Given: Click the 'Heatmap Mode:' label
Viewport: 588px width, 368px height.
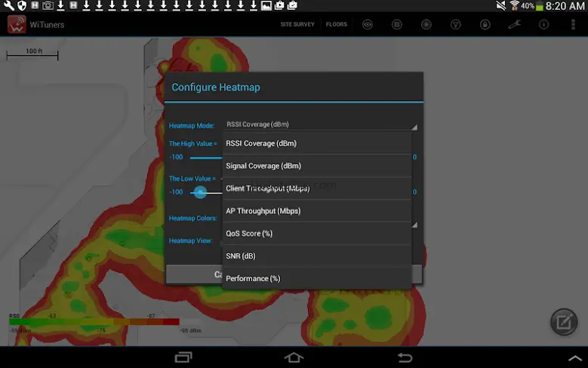Looking at the screenshot, I should point(192,125).
